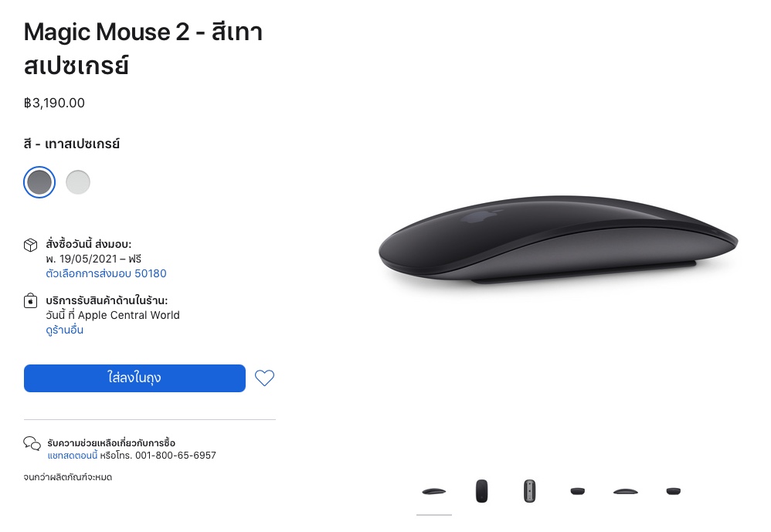Show first side-view mouse thumbnail

click(433, 491)
